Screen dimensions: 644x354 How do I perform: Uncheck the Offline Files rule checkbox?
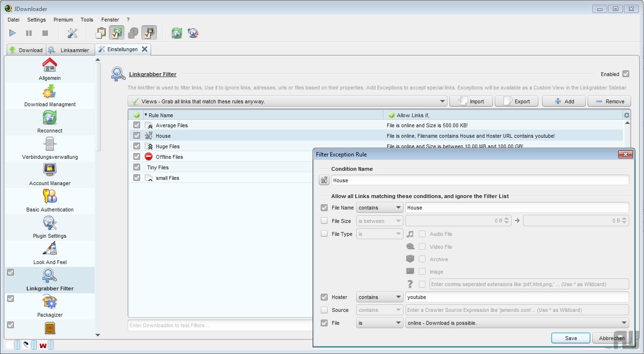coord(137,157)
